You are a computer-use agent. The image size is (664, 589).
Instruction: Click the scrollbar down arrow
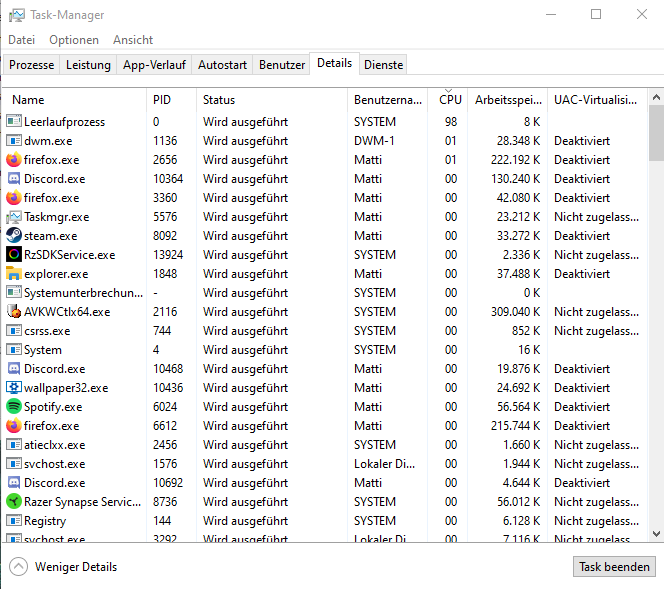656,534
